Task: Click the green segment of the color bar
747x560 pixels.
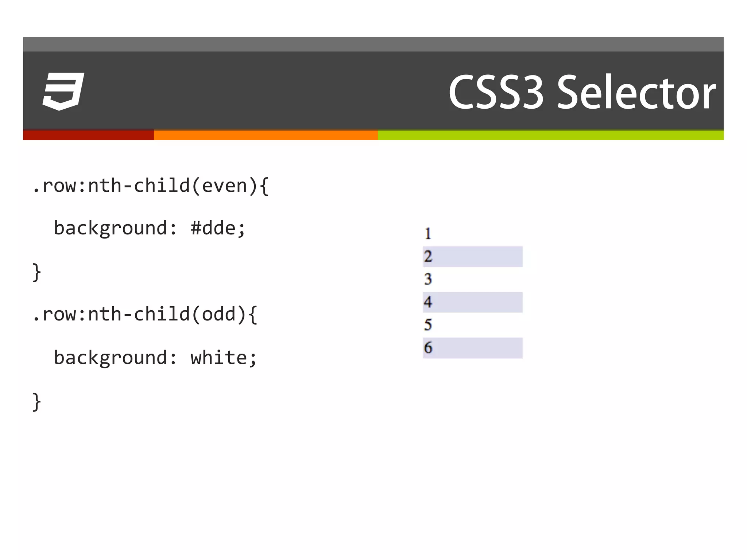Action: click(x=550, y=135)
